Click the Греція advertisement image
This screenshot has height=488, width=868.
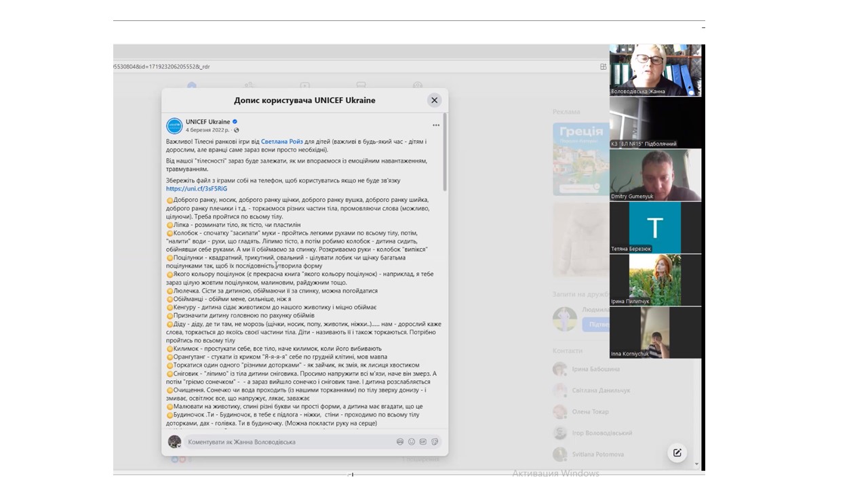click(580, 159)
